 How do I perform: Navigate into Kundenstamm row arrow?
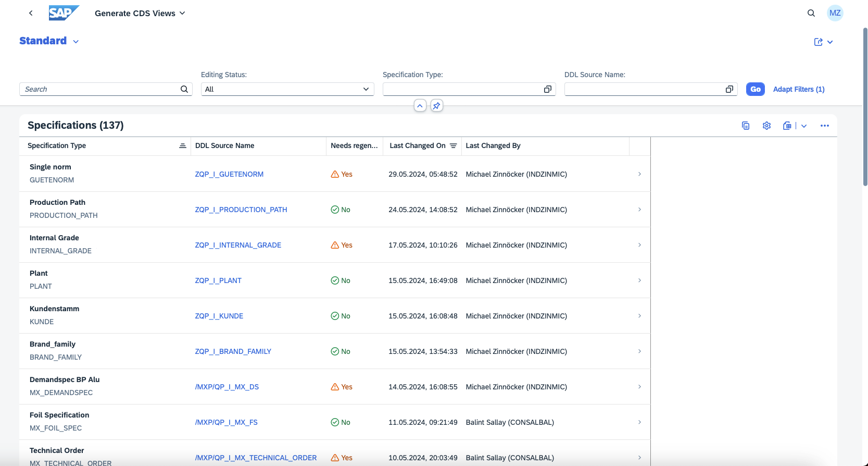point(639,316)
